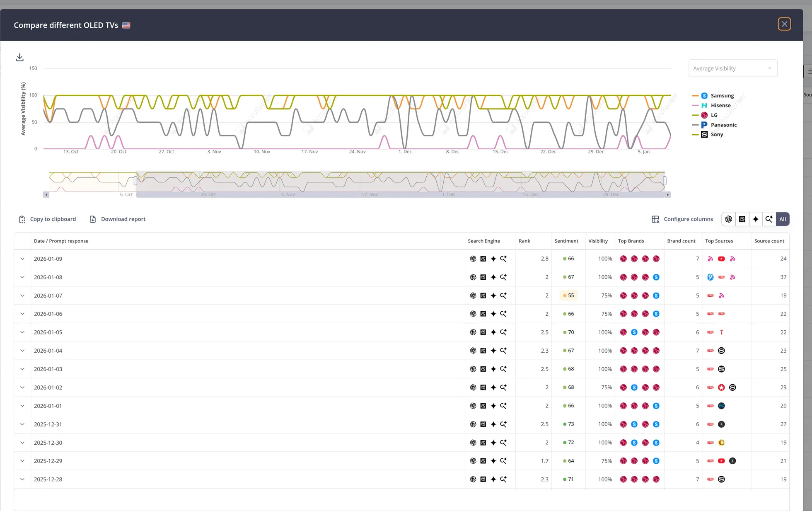Filter results by the ChatGPT engine icon
Screen dimensions: 812x511
pos(728,219)
